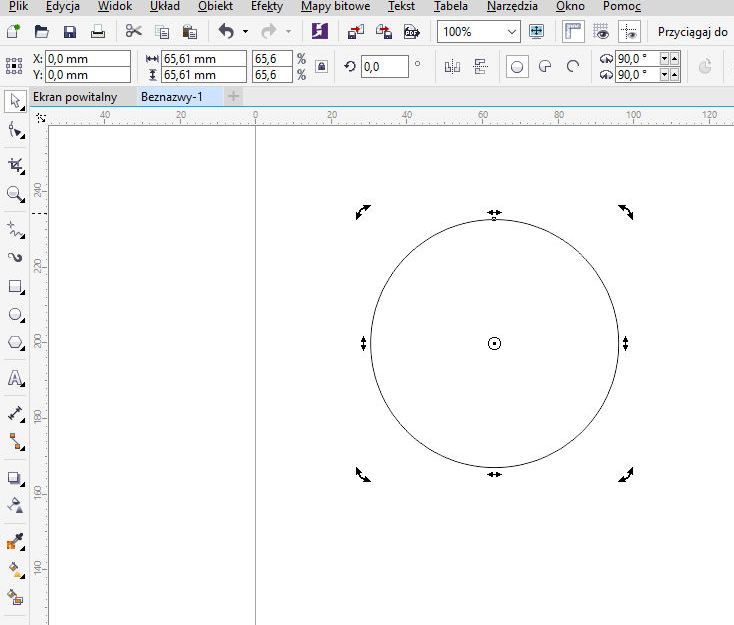Select the Polygon tool
The width and height of the screenshot is (734, 625).
(x=15, y=342)
